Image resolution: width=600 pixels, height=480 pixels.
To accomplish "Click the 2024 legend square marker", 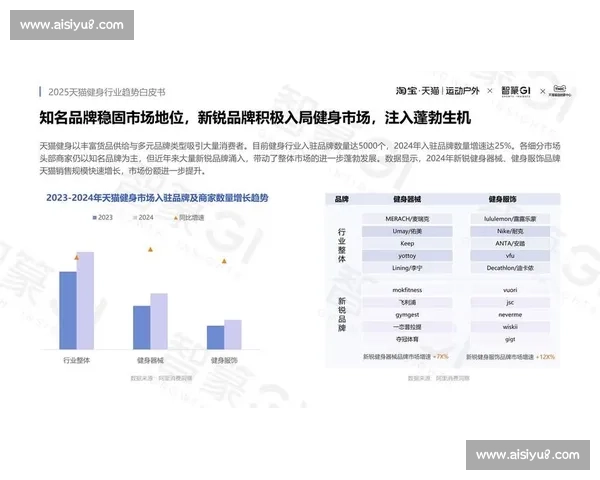I will click(135, 217).
